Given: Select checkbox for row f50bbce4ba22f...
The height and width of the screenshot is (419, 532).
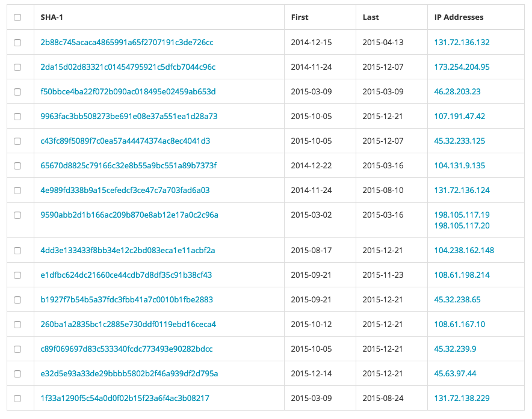Looking at the screenshot, I should [x=17, y=92].
